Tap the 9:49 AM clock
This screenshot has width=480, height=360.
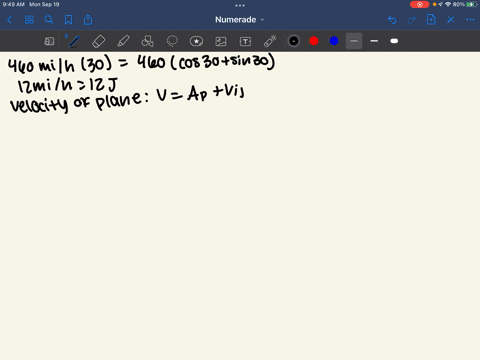tap(14, 4)
